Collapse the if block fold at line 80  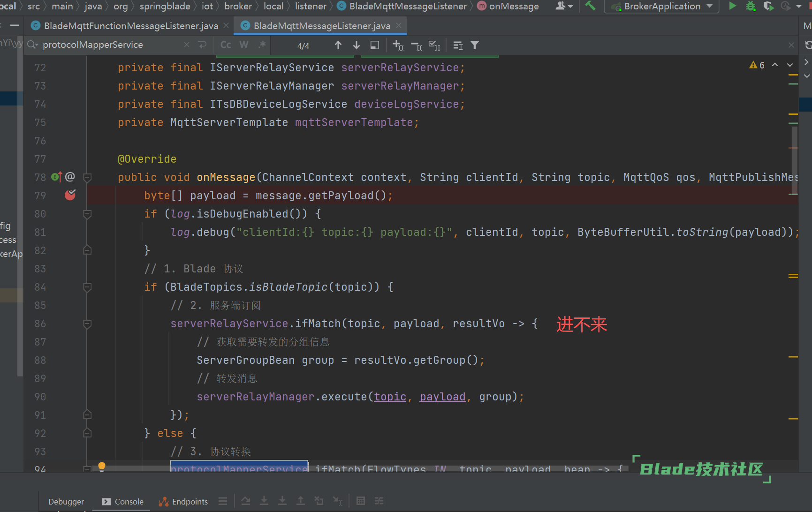(87, 214)
